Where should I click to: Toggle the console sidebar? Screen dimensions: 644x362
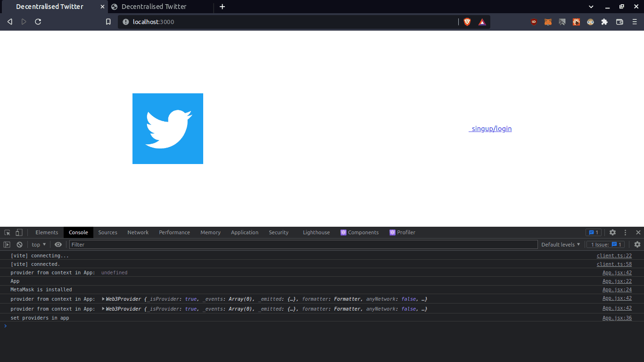(7, 245)
